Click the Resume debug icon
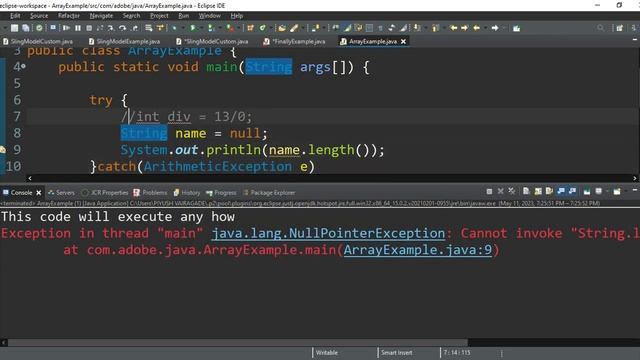The height and width of the screenshot is (360, 640). (66, 28)
